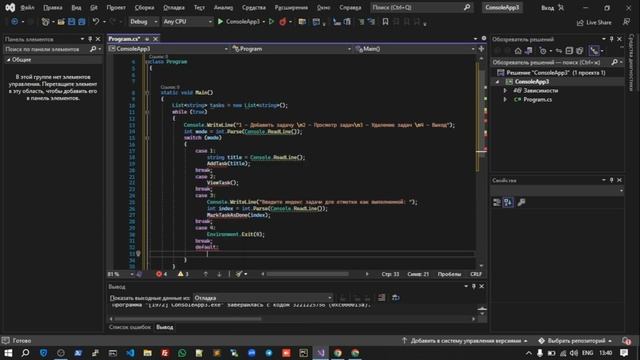The image size is (640, 360).
Task: Click the Выбрать репозиторий button
Action: 576,340
